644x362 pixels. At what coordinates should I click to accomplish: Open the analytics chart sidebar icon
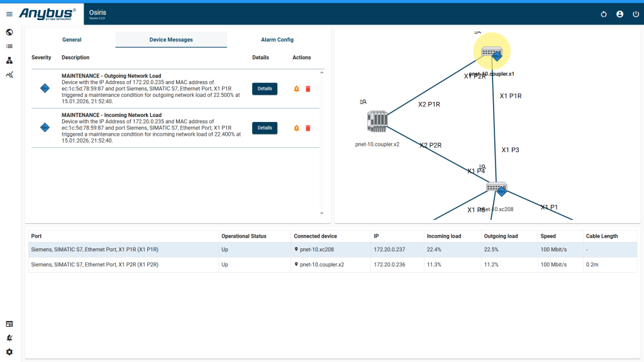pos(9,75)
